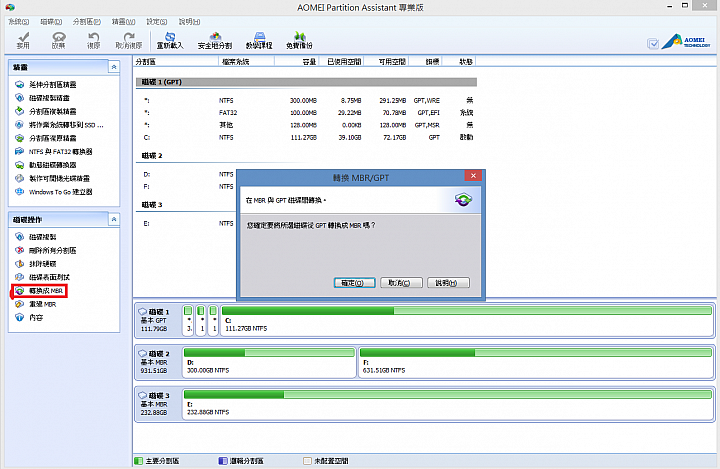Click the 容量 column header

297,62
